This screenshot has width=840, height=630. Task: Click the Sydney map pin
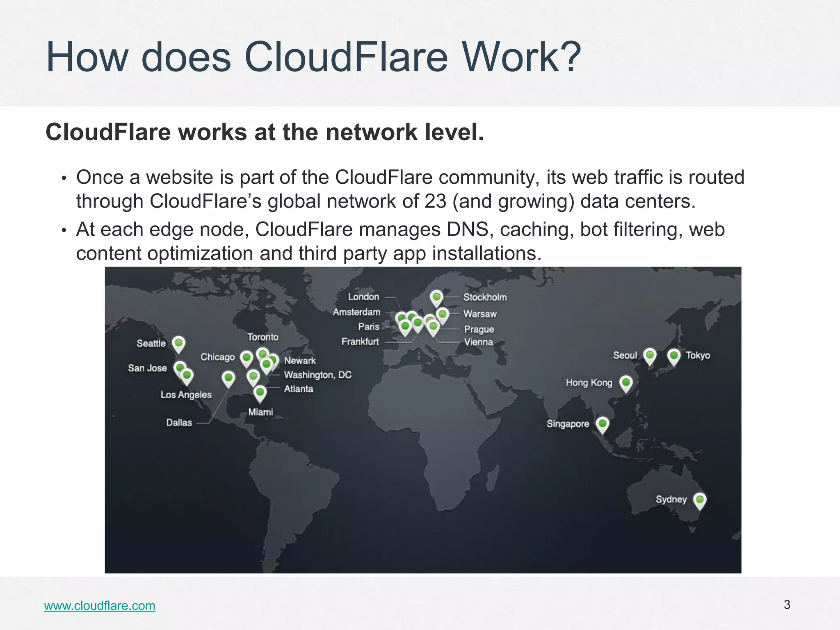coord(700,501)
